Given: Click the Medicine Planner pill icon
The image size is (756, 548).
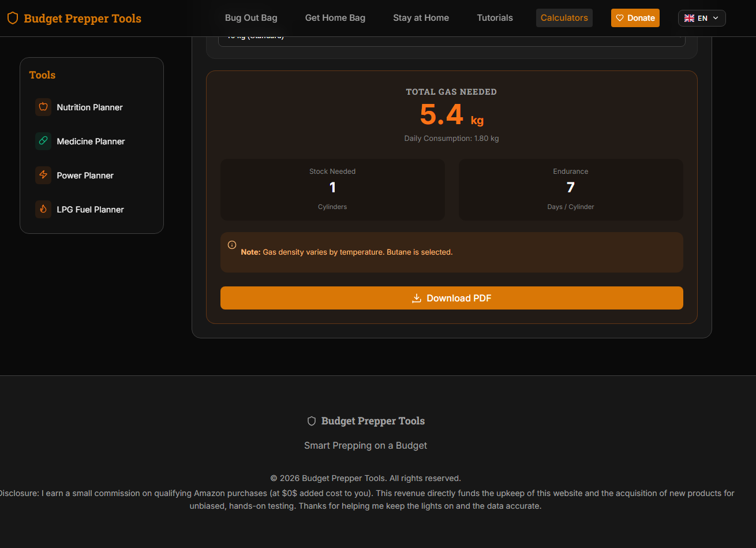Looking at the screenshot, I should tap(43, 141).
